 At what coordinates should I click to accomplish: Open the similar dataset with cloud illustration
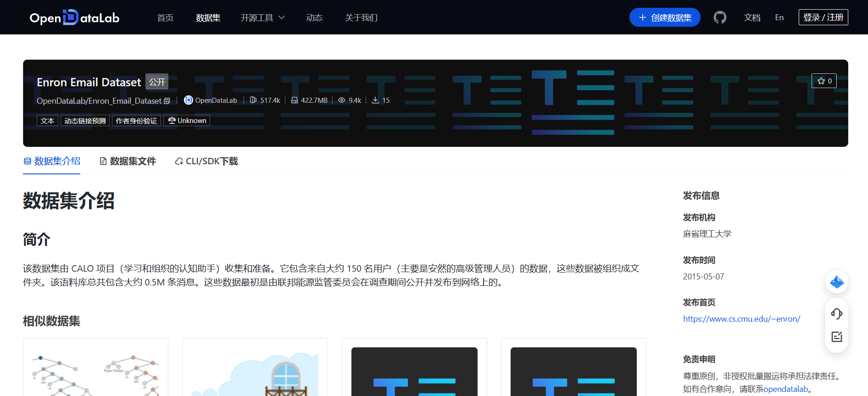[x=255, y=367]
